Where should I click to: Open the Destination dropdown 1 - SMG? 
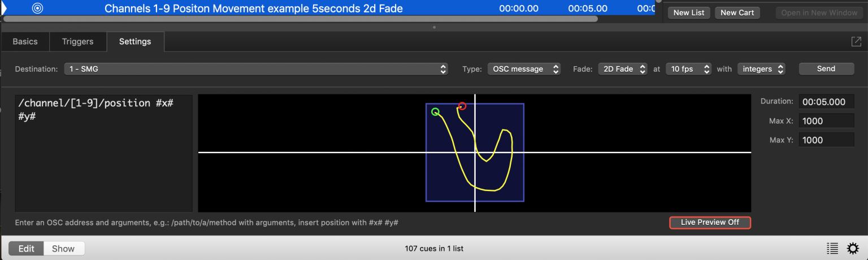click(x=256, y=69)
